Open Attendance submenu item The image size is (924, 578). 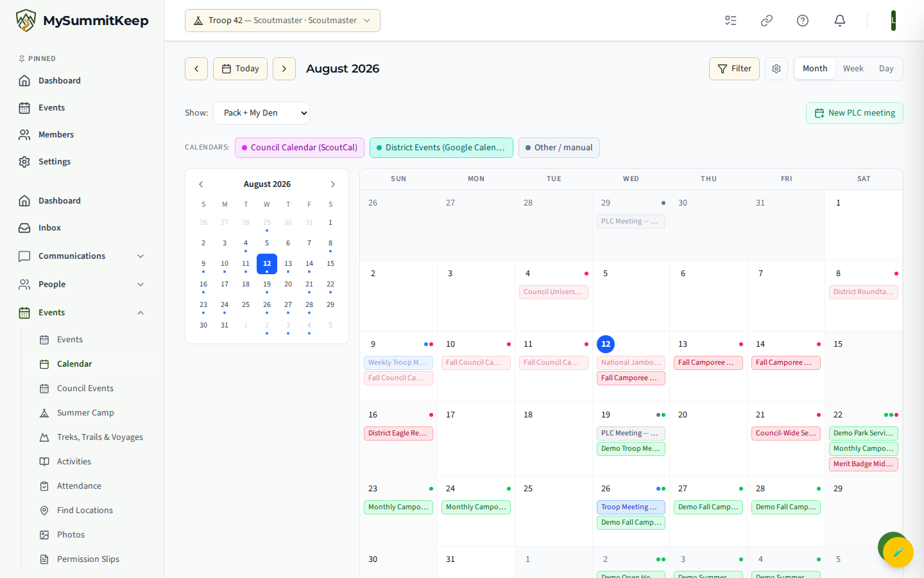[x=92, y=486]
